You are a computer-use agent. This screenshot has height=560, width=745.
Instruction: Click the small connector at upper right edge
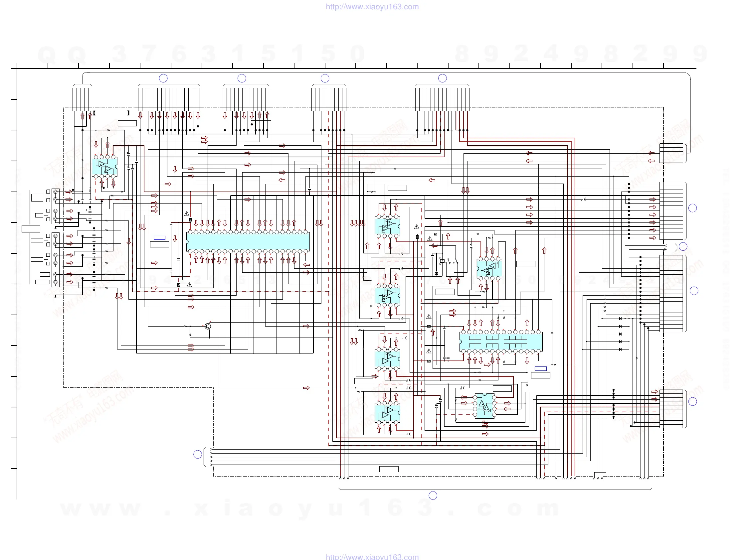671,153
